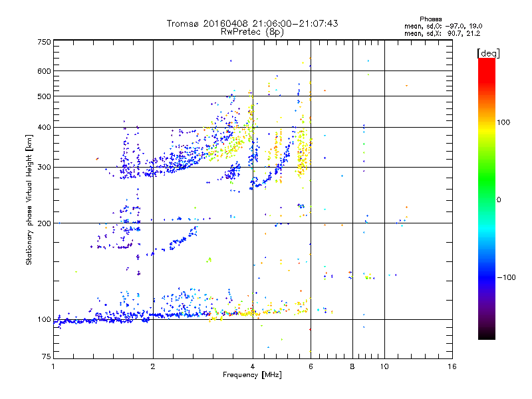Image resolution: width=532 pixels, height=399 pixels.
Task: Click the "[deg]" colorbar unit label
Action: click(488, 53)
